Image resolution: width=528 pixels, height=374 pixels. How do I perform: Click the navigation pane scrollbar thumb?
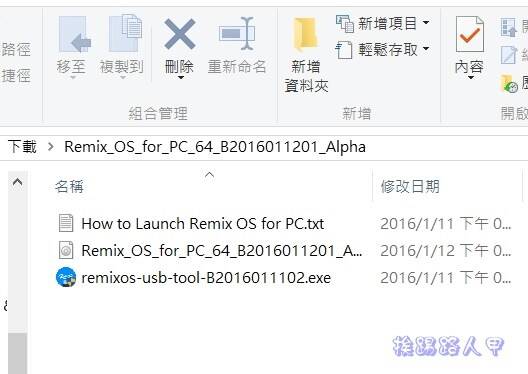18,353
